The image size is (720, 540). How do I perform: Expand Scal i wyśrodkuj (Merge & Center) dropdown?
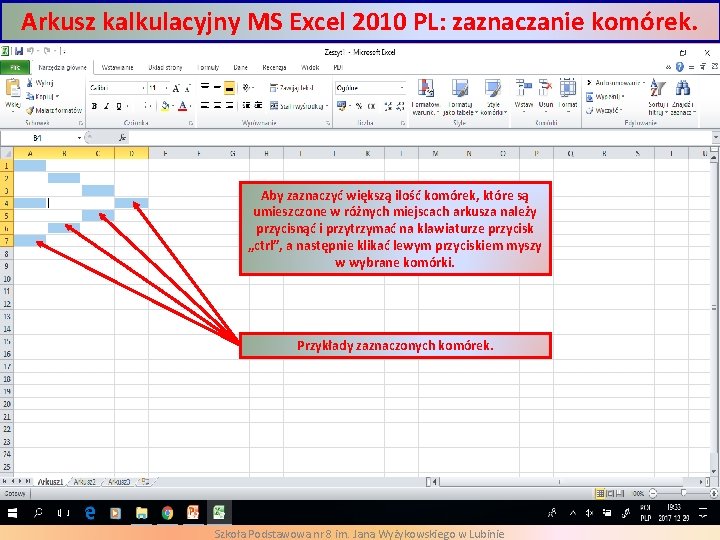coord(327,106)
